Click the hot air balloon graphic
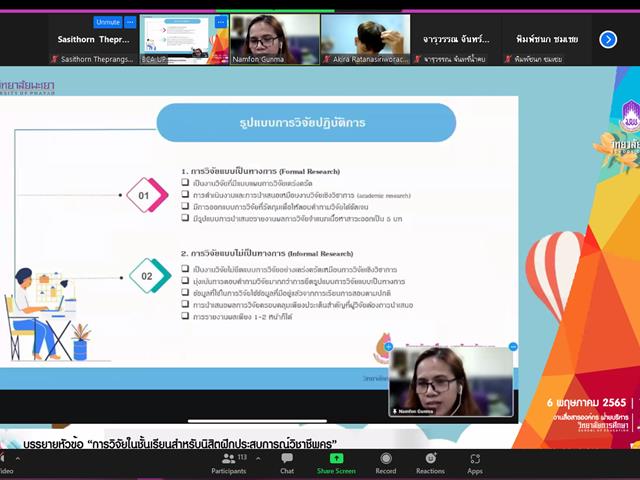Screen dimensions: 640x480 (555, 276)
